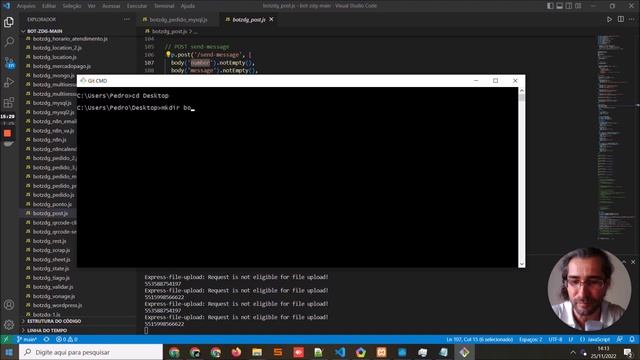Git CMD window vertical scrollbar thumb
The width and height of the screenshot is (640, 360).
(522, 97)
